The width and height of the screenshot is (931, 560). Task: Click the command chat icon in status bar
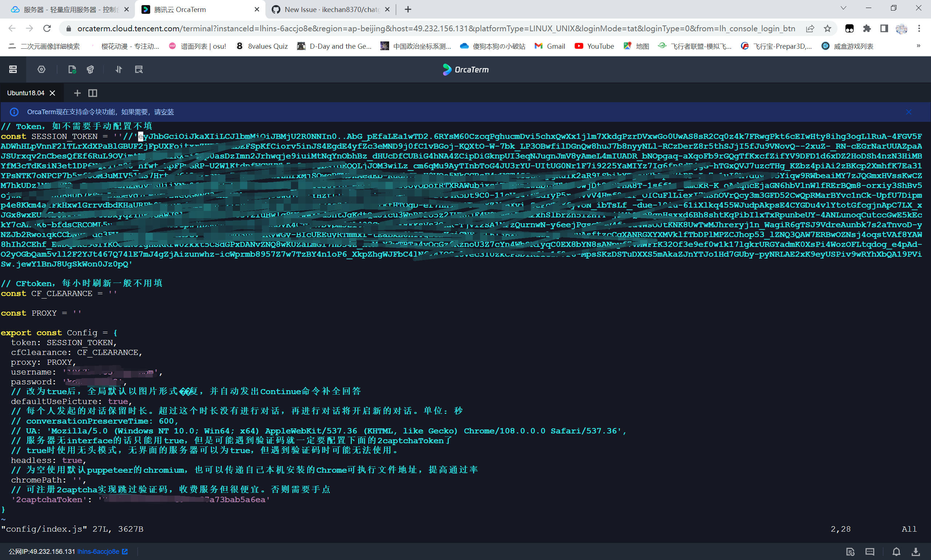870,552
